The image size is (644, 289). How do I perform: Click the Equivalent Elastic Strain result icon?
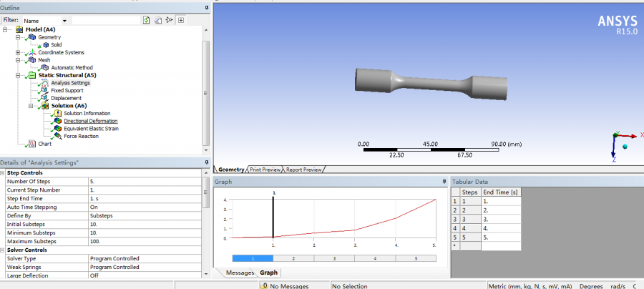[58, 129]
